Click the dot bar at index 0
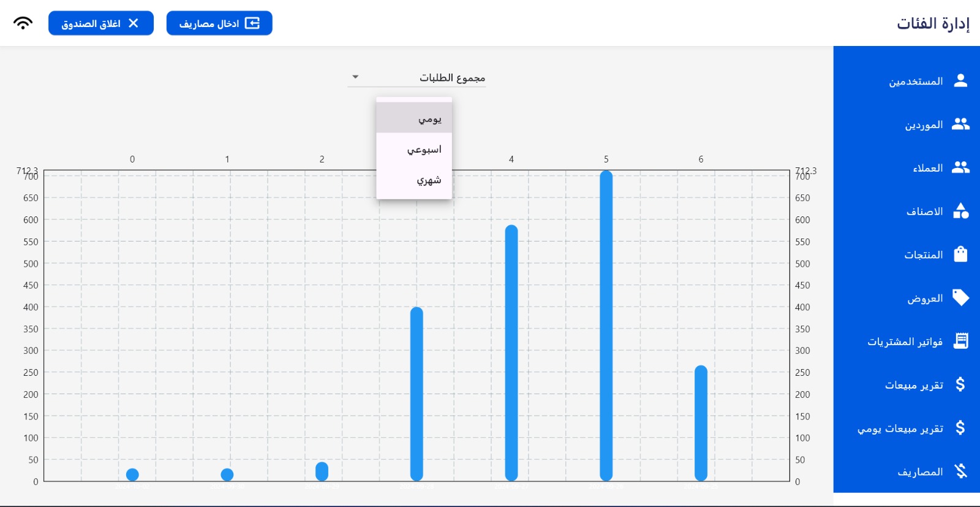The width and height of the screenshot is (980, 507). [x=132, y=475]
